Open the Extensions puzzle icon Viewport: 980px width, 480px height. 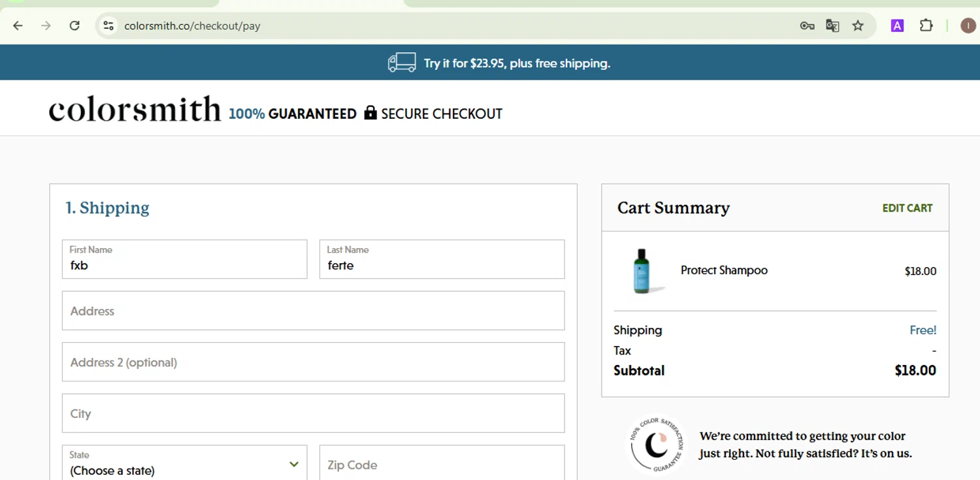926,25
